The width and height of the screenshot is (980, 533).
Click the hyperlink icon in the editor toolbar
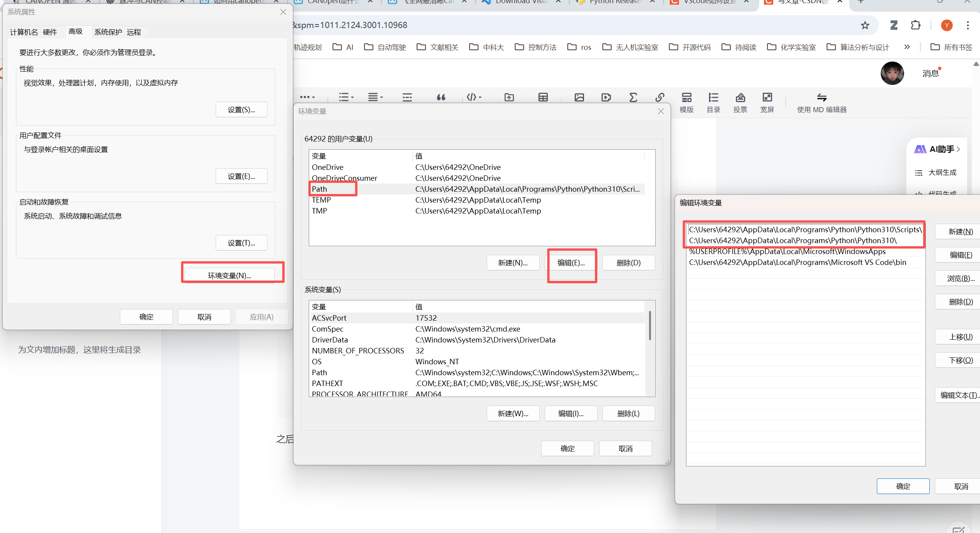click(660, 97)
